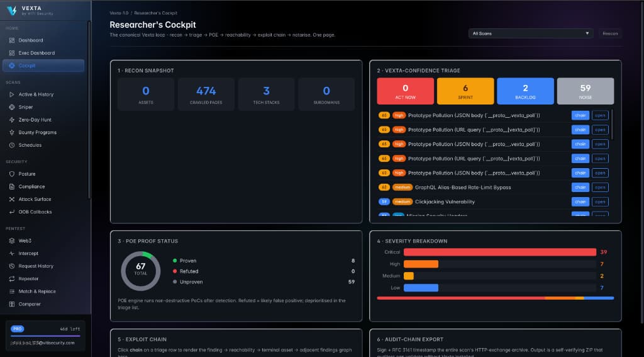Viewport: 644px width, 357px height.
Task: Click the Comparer icon in sidebar
Action: tap(11, 304)
